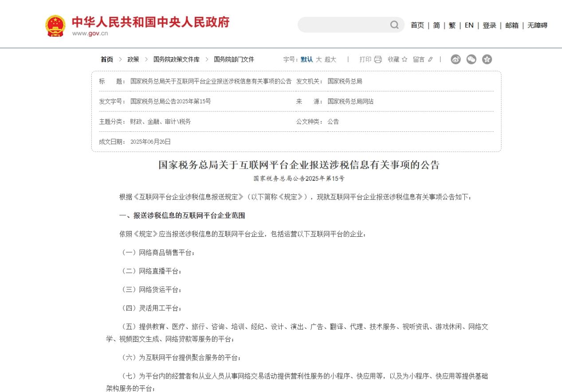Switch the site language to EN
The height and width of the screenshot is (392, 562).
[x=468, y=26]
